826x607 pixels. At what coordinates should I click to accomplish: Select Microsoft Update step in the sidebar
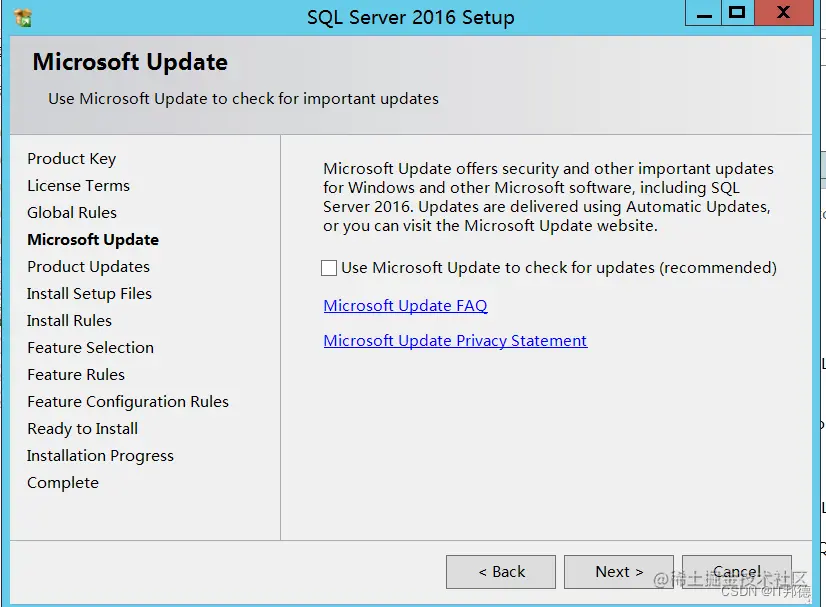point(93,240)
